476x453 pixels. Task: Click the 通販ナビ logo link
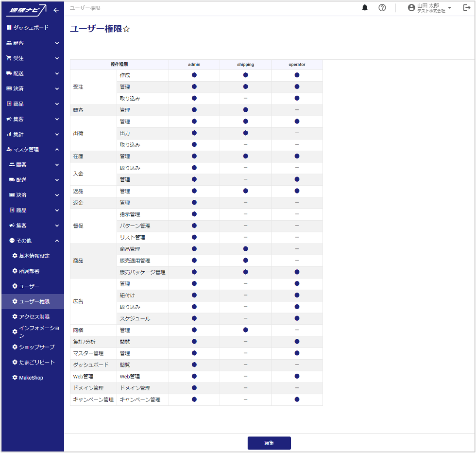click(27, 10)
